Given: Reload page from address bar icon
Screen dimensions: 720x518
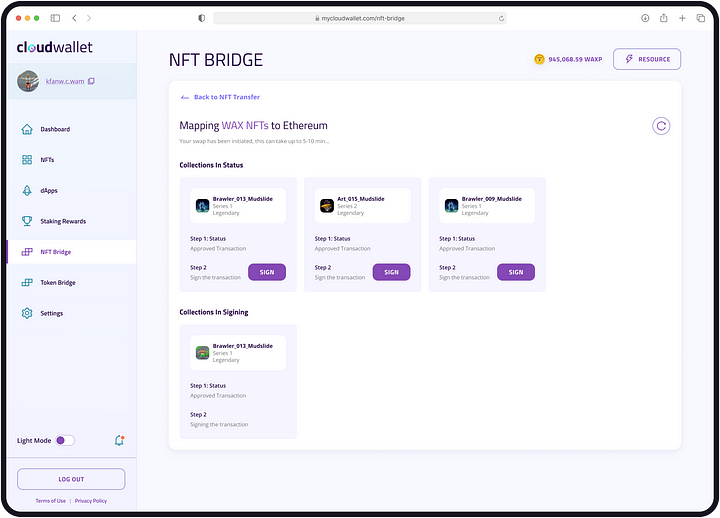Looking at the screenshot, I should 501,18.
